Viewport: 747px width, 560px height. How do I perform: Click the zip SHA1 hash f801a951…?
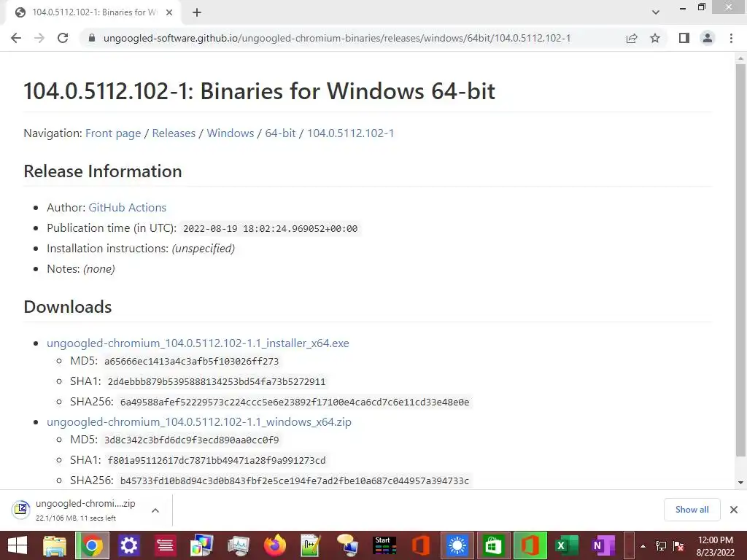point(216,461)
